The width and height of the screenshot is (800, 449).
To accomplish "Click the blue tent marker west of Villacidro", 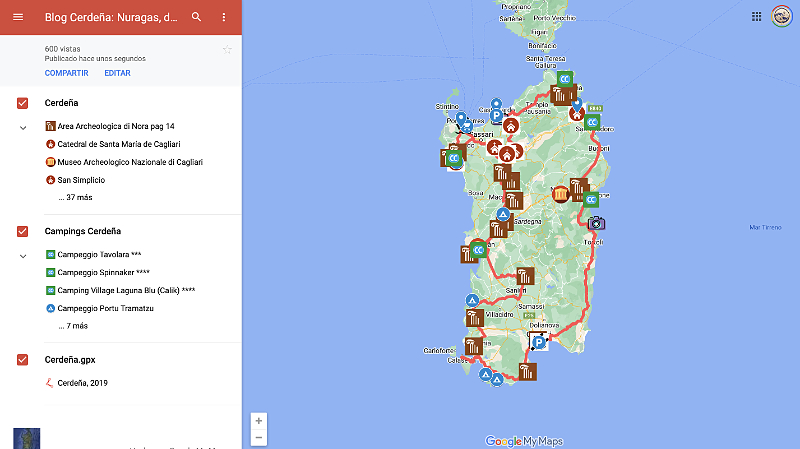I will (472, 301).
